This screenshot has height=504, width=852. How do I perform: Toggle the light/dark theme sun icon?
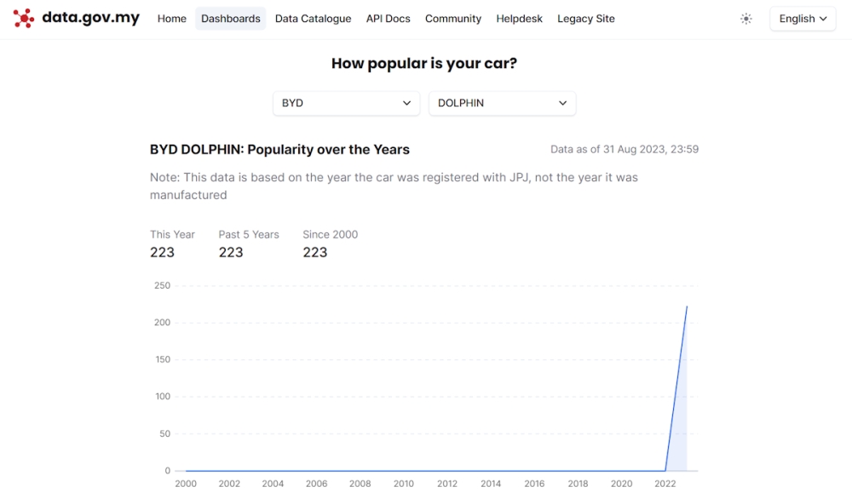pos(746,19)
